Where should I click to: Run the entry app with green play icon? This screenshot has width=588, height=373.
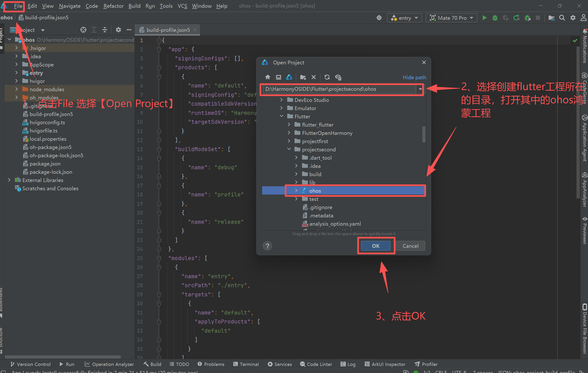coord(484,18)
